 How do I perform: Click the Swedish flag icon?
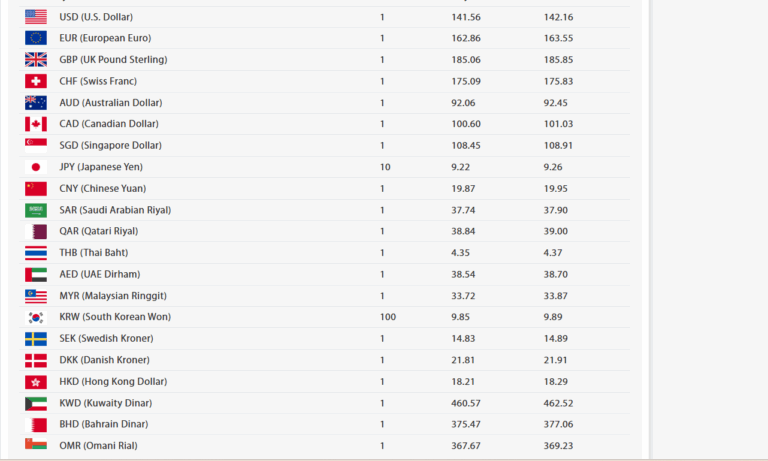coord(36,339)
